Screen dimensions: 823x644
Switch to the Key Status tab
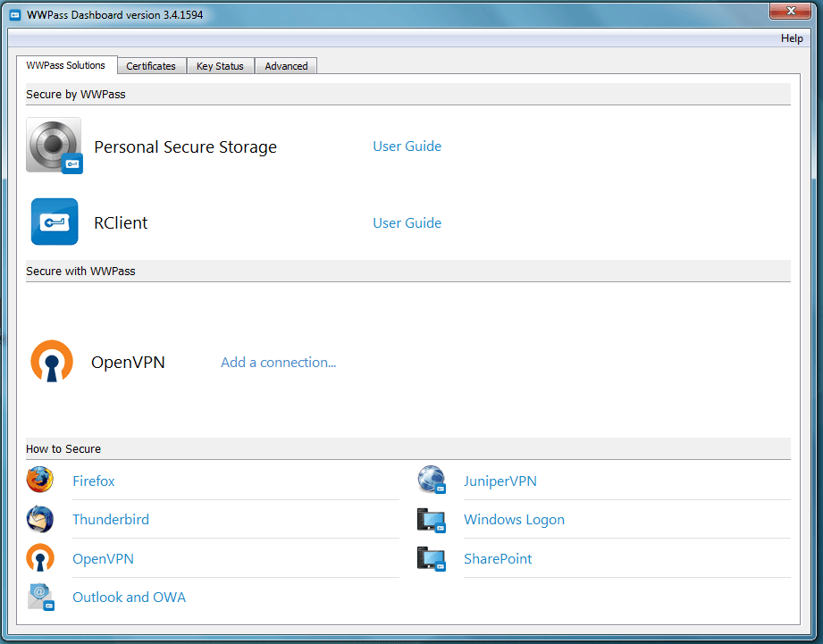pos(220,65)
